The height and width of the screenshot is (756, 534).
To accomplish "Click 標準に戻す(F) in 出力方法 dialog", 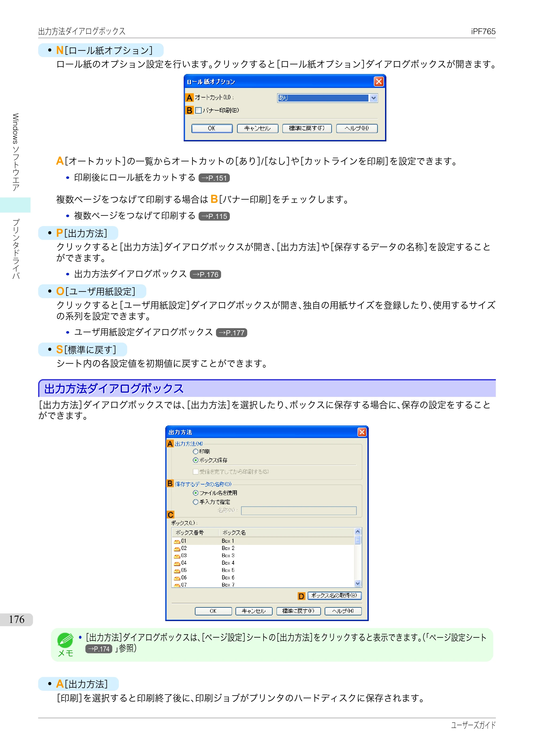I will coord(299,611).
